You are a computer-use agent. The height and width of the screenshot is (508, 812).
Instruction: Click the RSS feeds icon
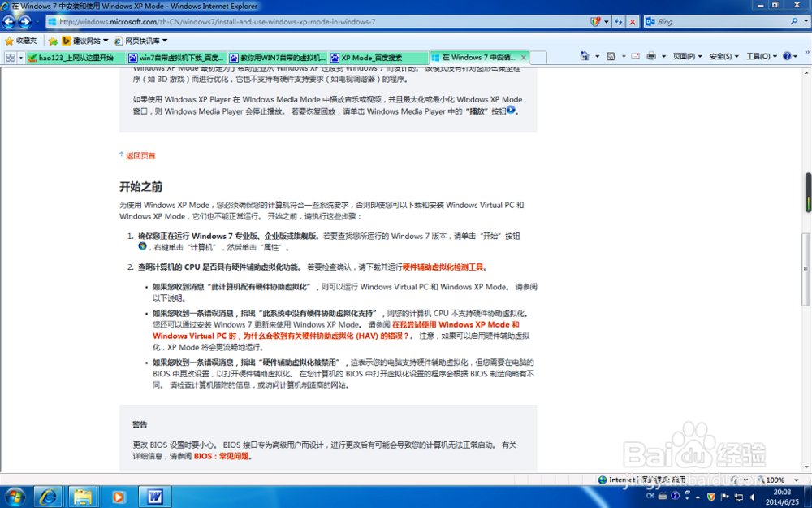611,56
